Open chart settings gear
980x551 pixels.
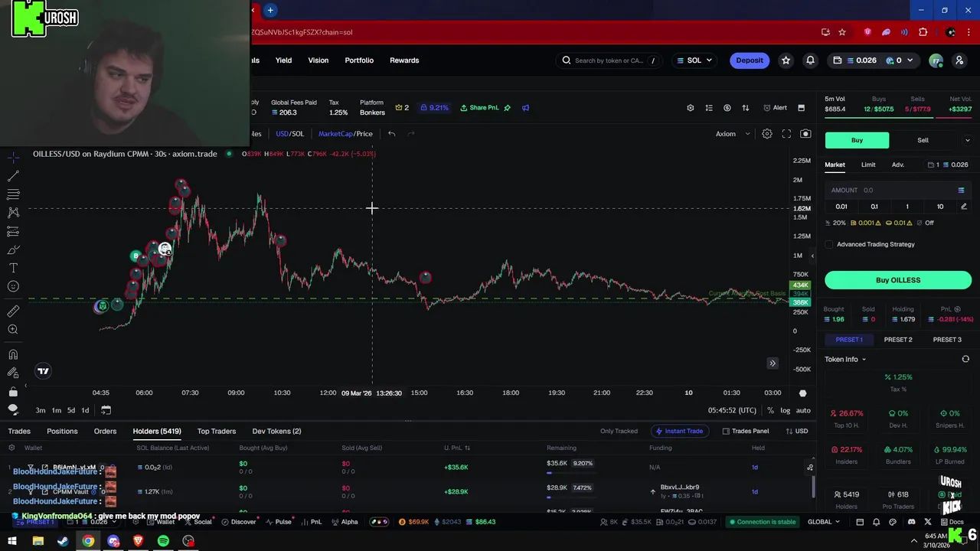point(766,134)
